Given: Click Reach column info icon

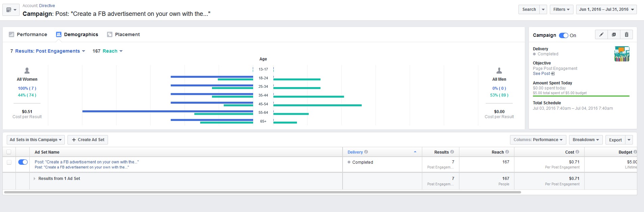Looking at the screenshot, I should pyautogui.click(x=507, y=152).
